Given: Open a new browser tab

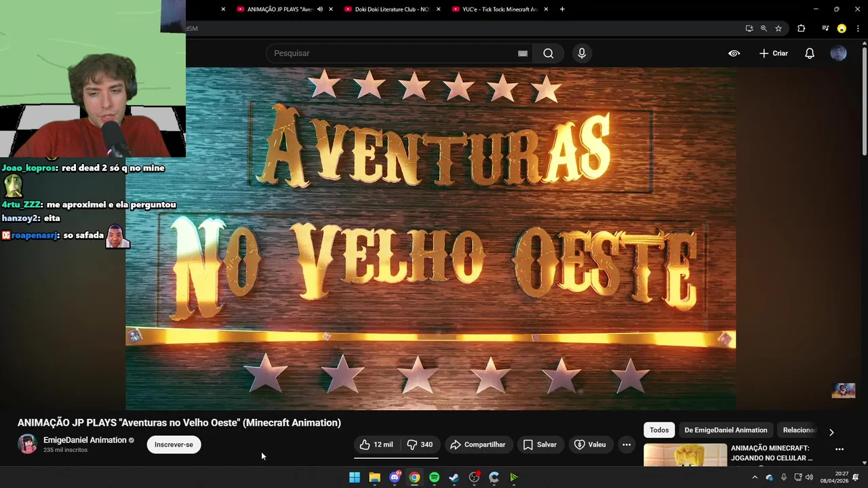Looking at the screenshot, I should coord(562,9).
